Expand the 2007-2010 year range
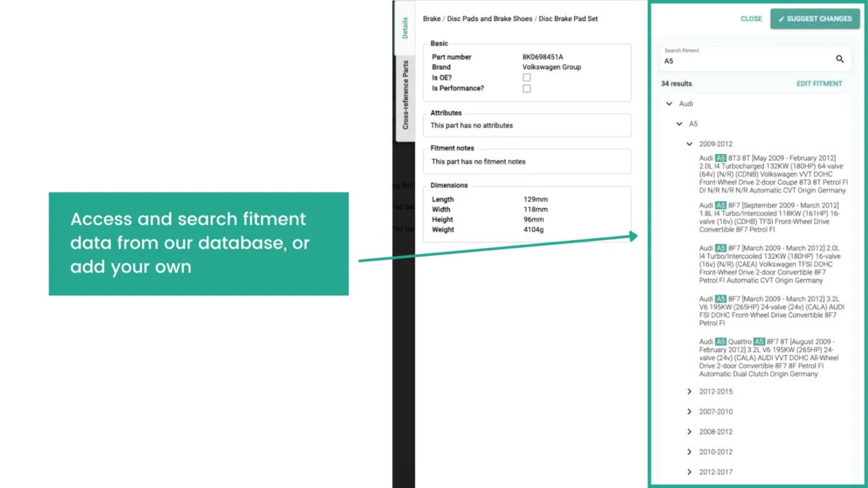This screenshot has width=868, height=488. [689, 412]
